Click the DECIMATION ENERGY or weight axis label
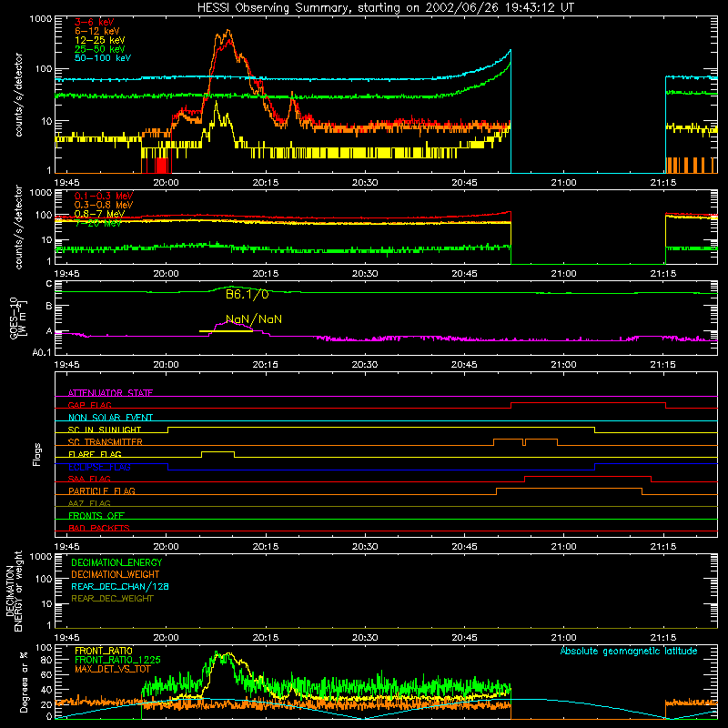 tap(14, 591)
